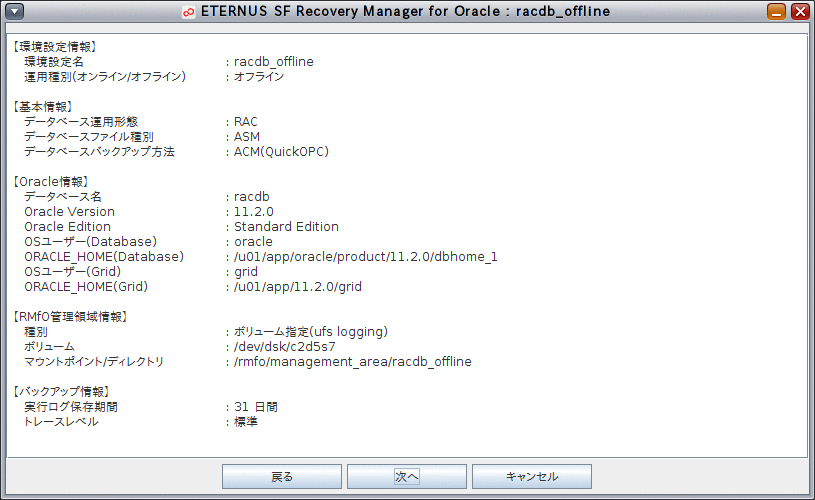Click the RAC database operation value
The width and height of the screenshot is (815, 500).
245,122
